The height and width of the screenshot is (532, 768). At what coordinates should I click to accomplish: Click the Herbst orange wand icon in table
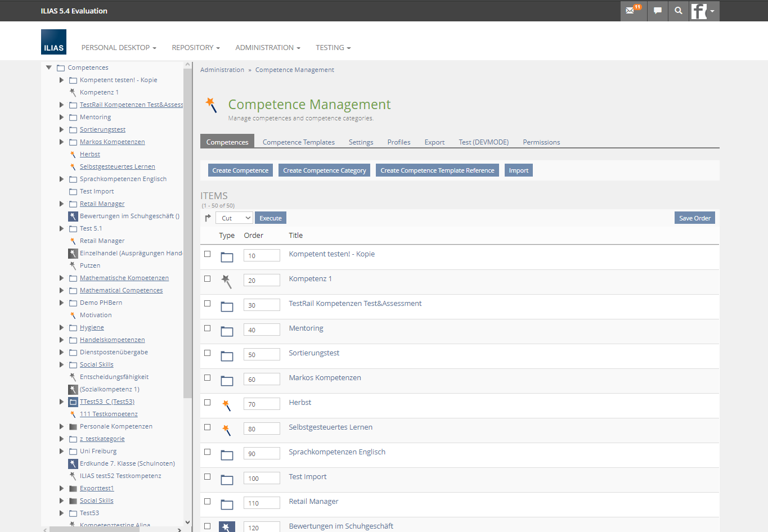(x=226, y=405)
